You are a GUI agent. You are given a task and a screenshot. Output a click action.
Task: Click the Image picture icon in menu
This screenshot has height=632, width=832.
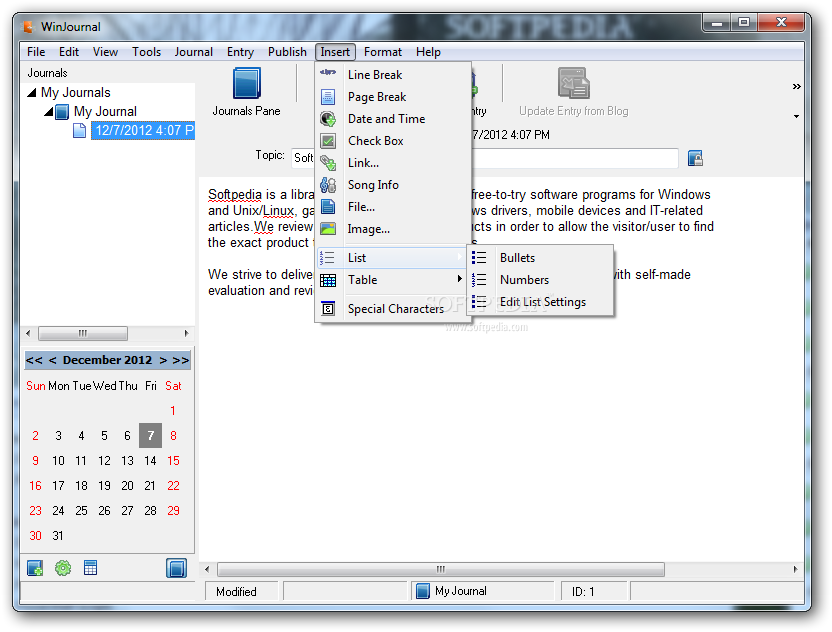click(328, 229)
